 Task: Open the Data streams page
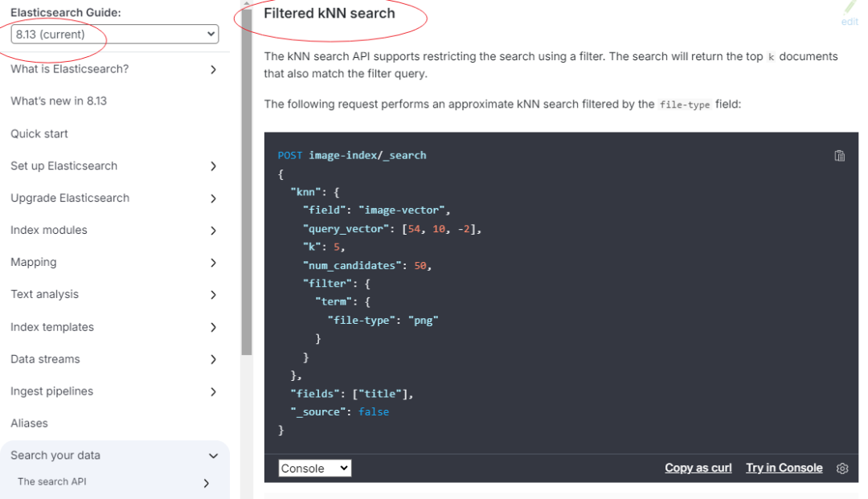[x=45, y=359]
